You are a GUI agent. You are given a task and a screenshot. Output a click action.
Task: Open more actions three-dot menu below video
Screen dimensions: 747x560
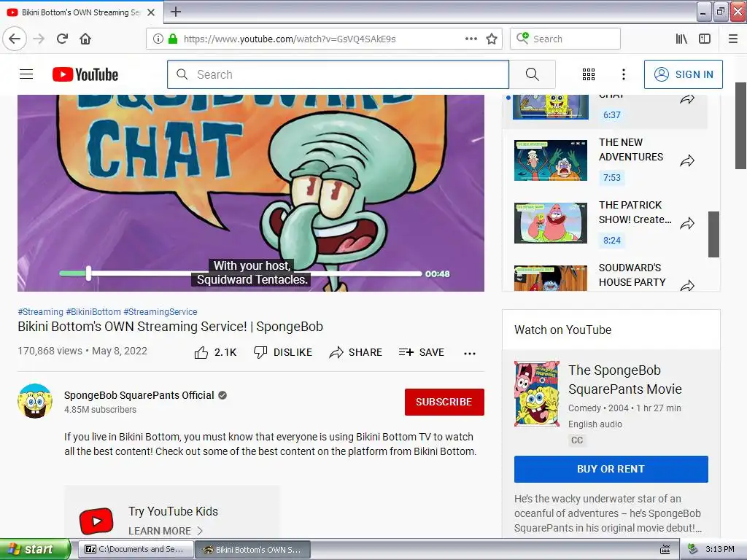point(470,354)
